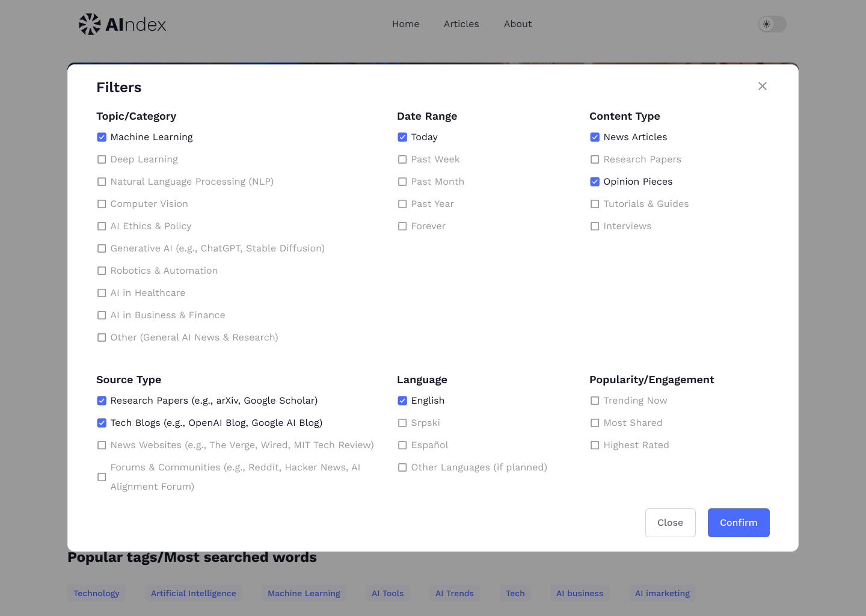866x616 pixels.
Task: Click the X to close the Filters dialog
Action: (762, 86)
